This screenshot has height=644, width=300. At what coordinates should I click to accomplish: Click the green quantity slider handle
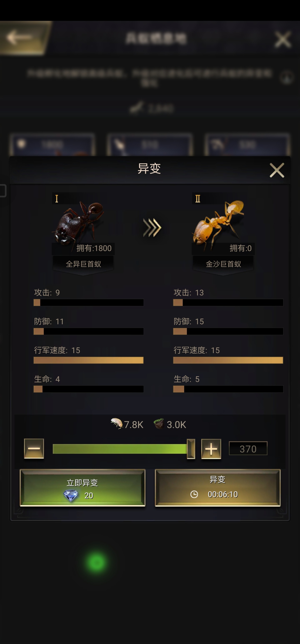click(x=191, y=449)
